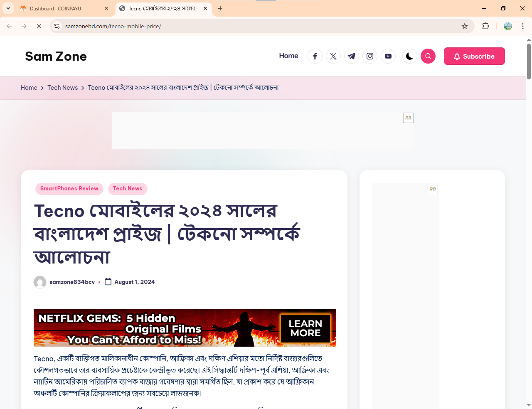Select the SmartPhones Review category tag

click(69, 189)
